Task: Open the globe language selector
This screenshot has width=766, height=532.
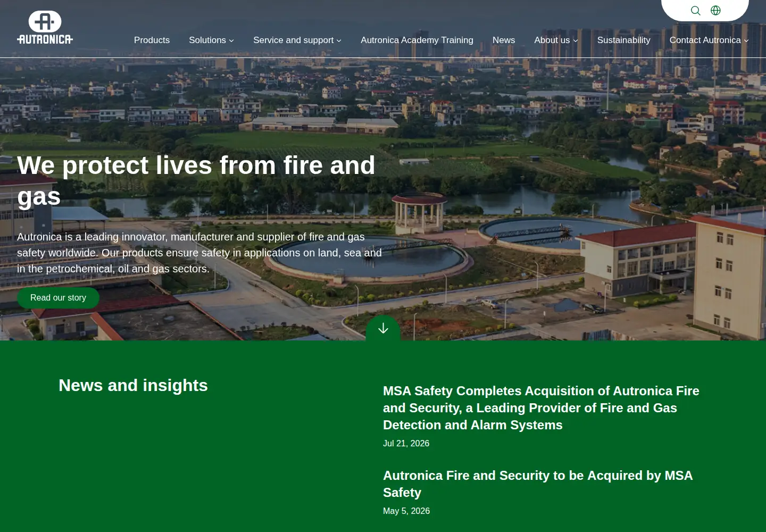Action: tap(715, 11)
